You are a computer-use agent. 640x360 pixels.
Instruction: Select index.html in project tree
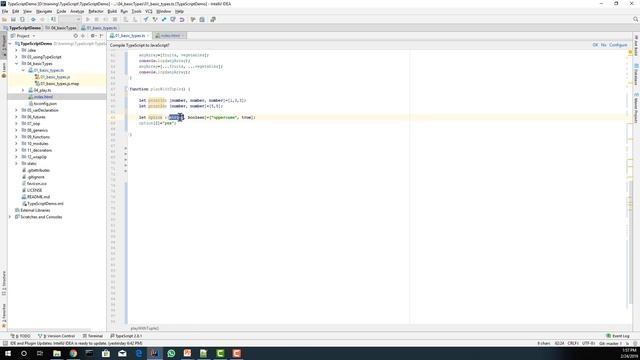41,97
